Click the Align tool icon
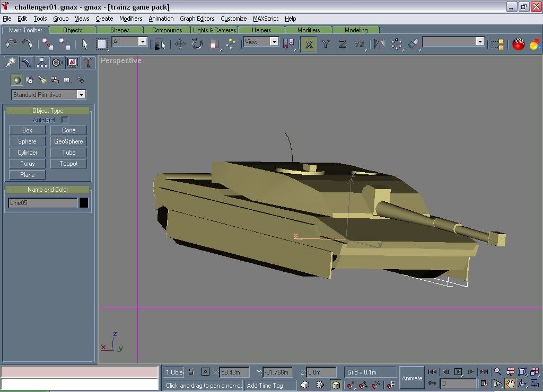 coord(414,44)
